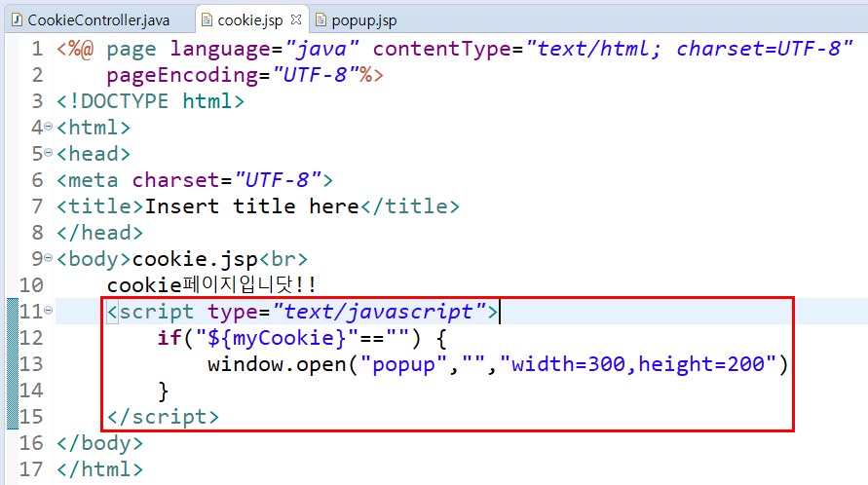The height and width of the screenshot is (485, 868).
Task: Click the closing brace on line 14
Action: pyautogui.click(x=163, y=391)
